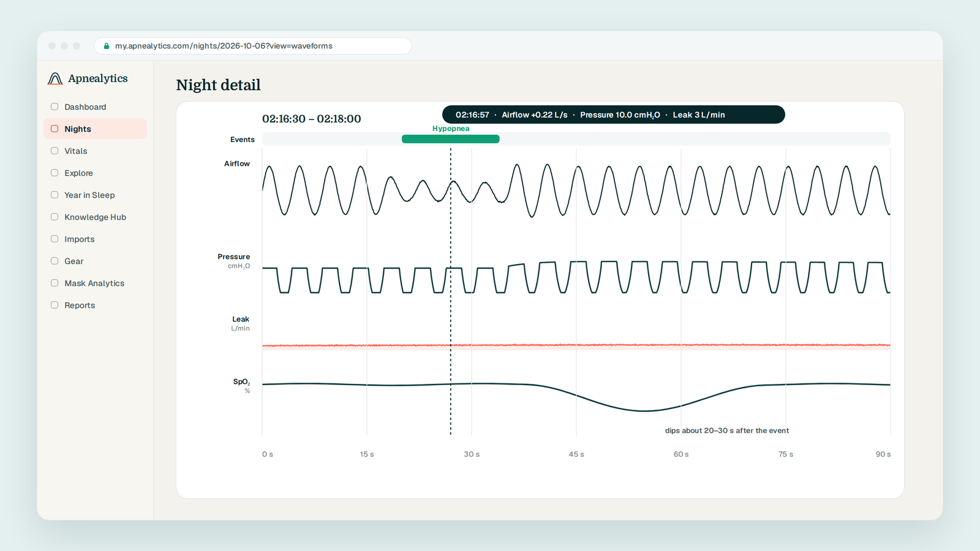Viewport: 980px width, 551px height.
Task: Click the Apnealytics brand name
Action: (98, 78)
